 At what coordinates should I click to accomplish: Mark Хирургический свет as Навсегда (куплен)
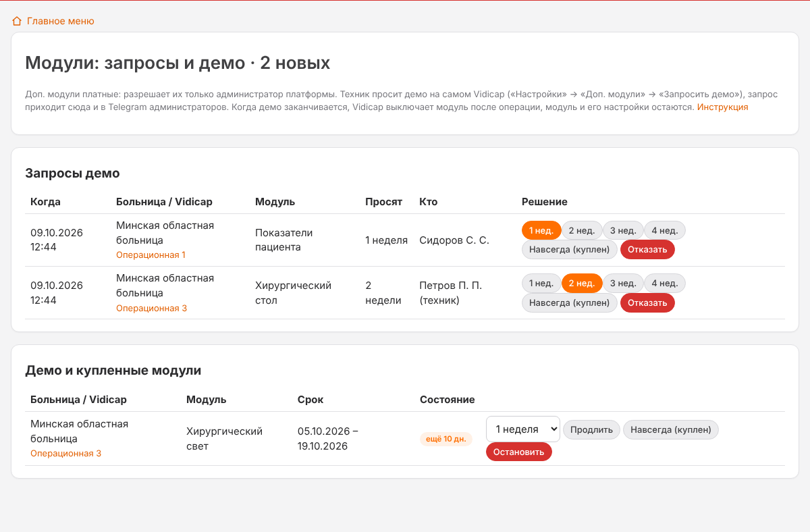coord(671,429)
